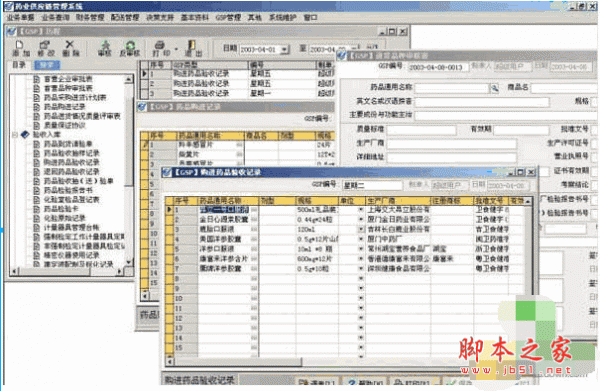This screenshot has width=600, height=391.
Task: Select the highlighted tab next to 目录
Action: (47, 65)
